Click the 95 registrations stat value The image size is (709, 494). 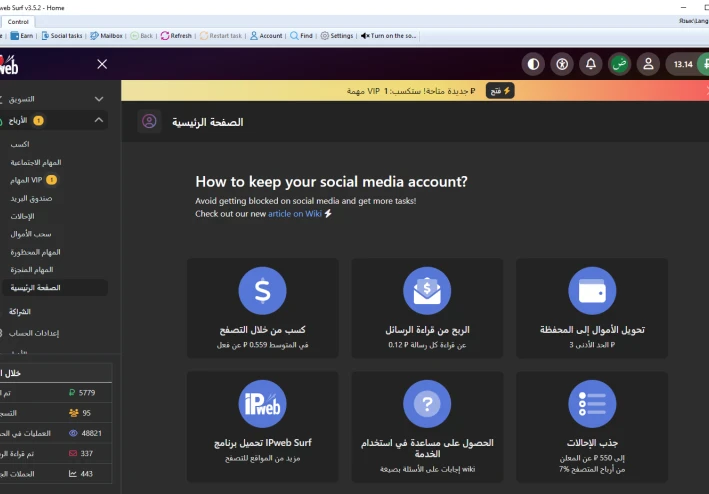point(86,413)
